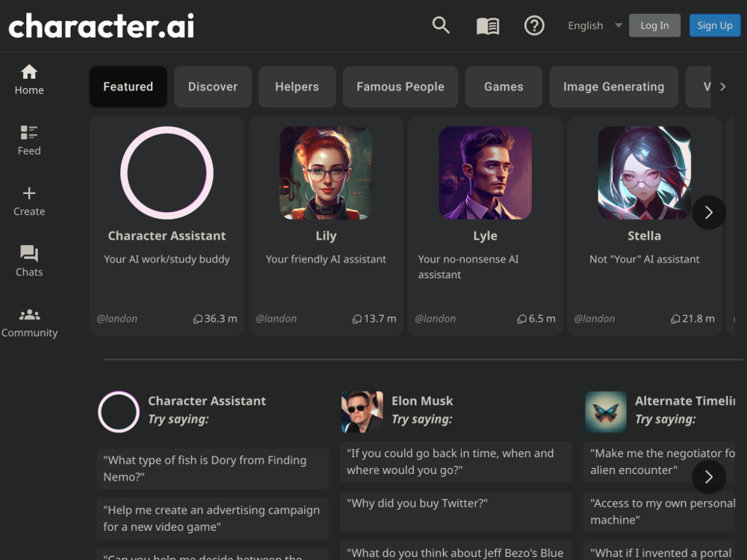The height and width of the screenshot is (560, 747).
Task: Click the search magnifier icon
Action: [x=441, y=25]
